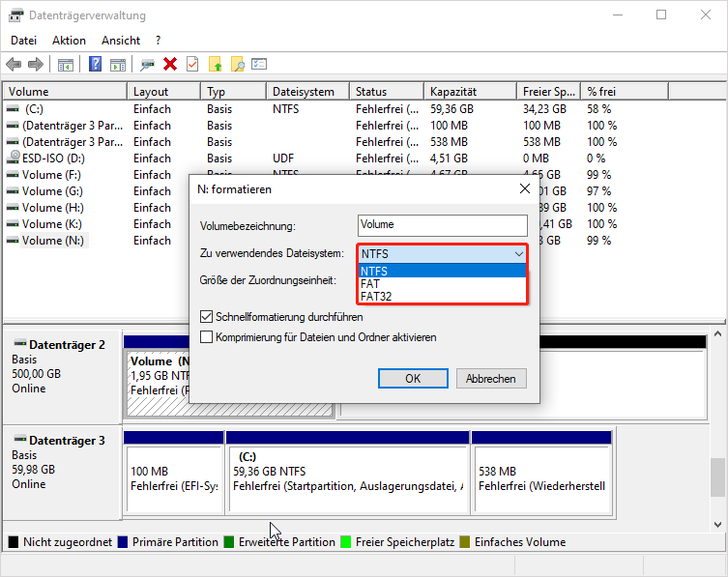Image resolution: width=728 pixels, height=577 pixels.
Task: Click the red X delete icon
Action: [x=170, y=64]
